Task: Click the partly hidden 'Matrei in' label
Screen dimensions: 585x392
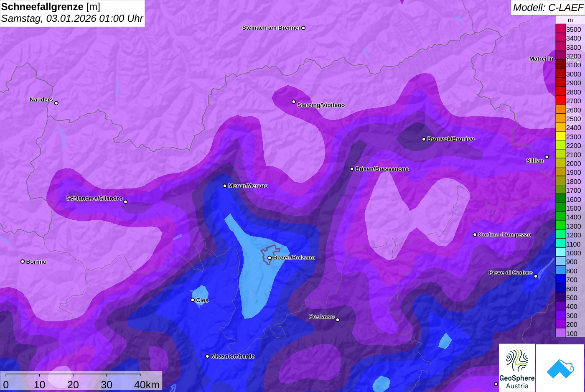Action: tap(542, 59)
